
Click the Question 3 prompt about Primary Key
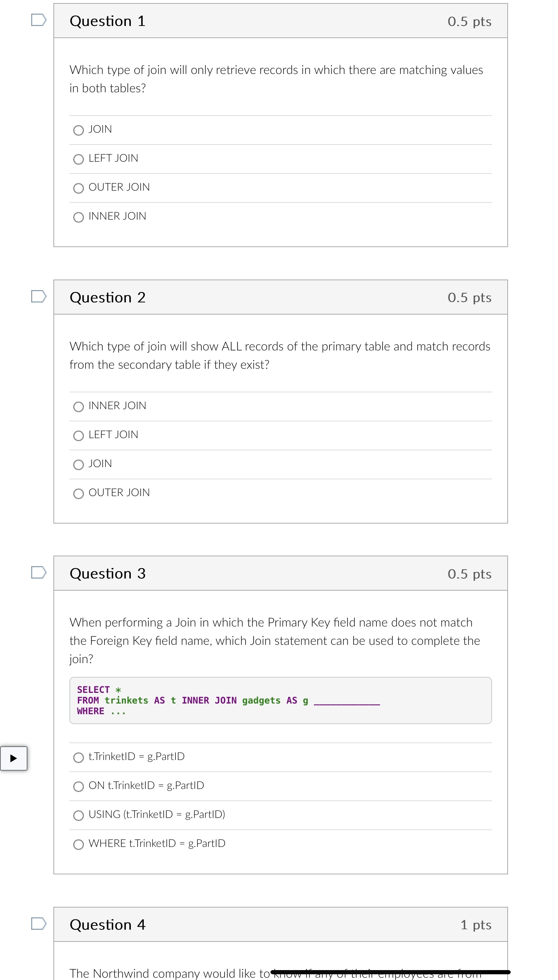(x=275, y=641)
